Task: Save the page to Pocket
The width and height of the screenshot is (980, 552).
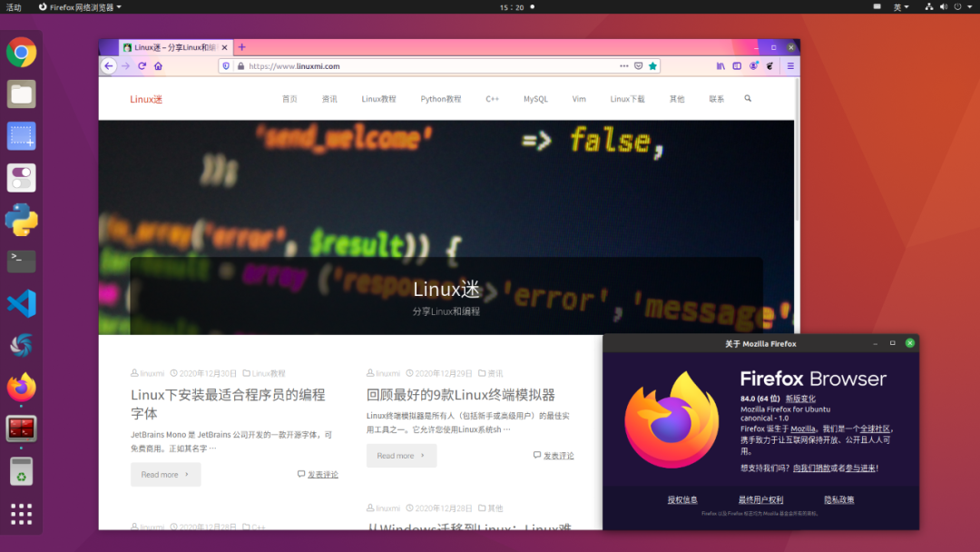Action: click(638, 65)
